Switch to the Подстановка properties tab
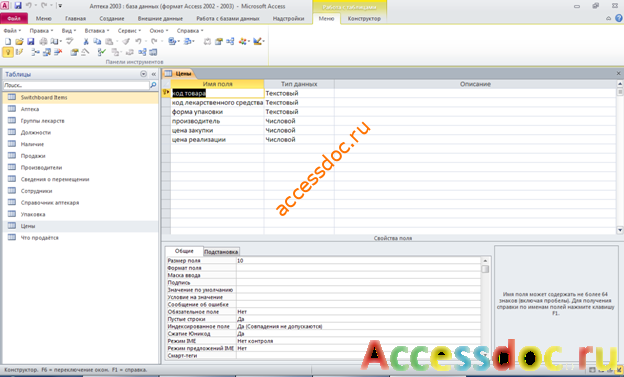Screen dimensions: 624x377 pos(221,252)
